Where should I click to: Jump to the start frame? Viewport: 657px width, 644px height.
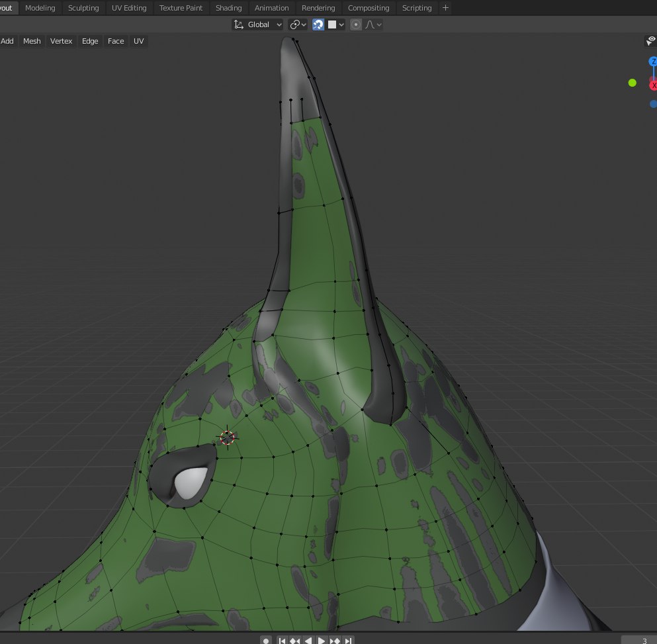click(282, 641)
